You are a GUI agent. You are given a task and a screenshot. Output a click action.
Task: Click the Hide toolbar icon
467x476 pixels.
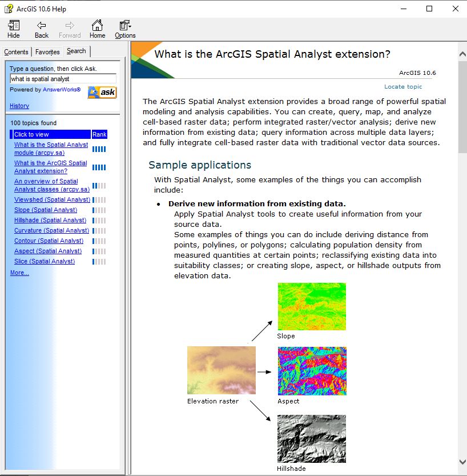click(14, 26)
